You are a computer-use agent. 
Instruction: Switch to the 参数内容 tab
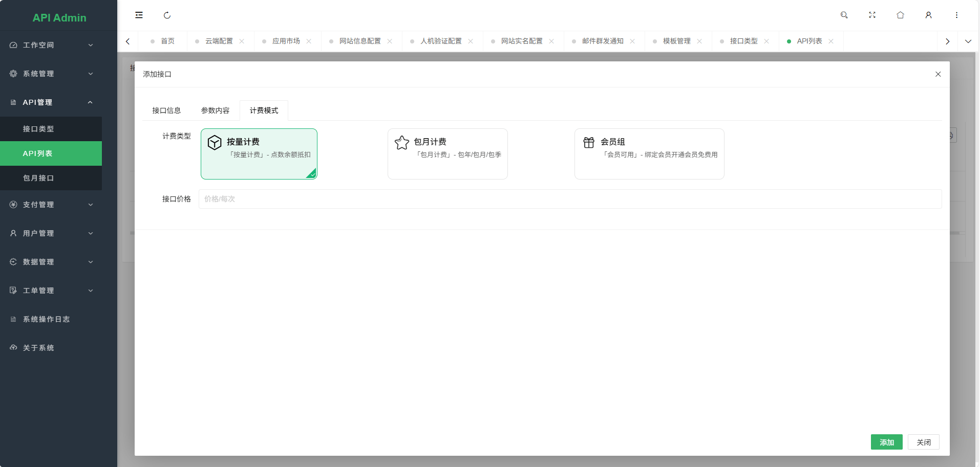[x=215, y=110]
